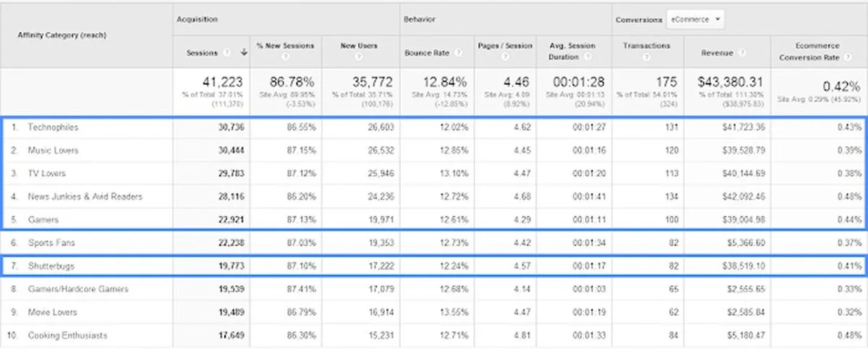Open the Cooking Enthusiasts category link
Image resolution: width=868 pixels, height=349 pixels.
pos(67,335)
